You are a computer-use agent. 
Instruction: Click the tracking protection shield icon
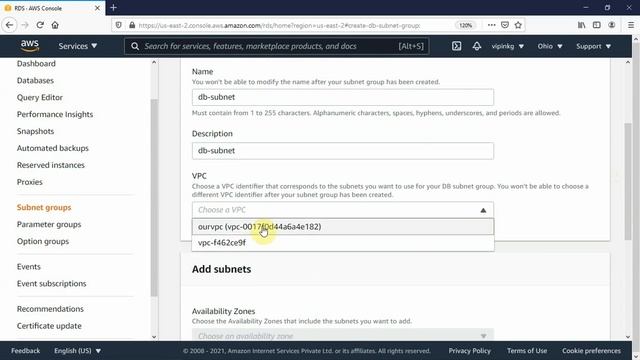point(118,25)
